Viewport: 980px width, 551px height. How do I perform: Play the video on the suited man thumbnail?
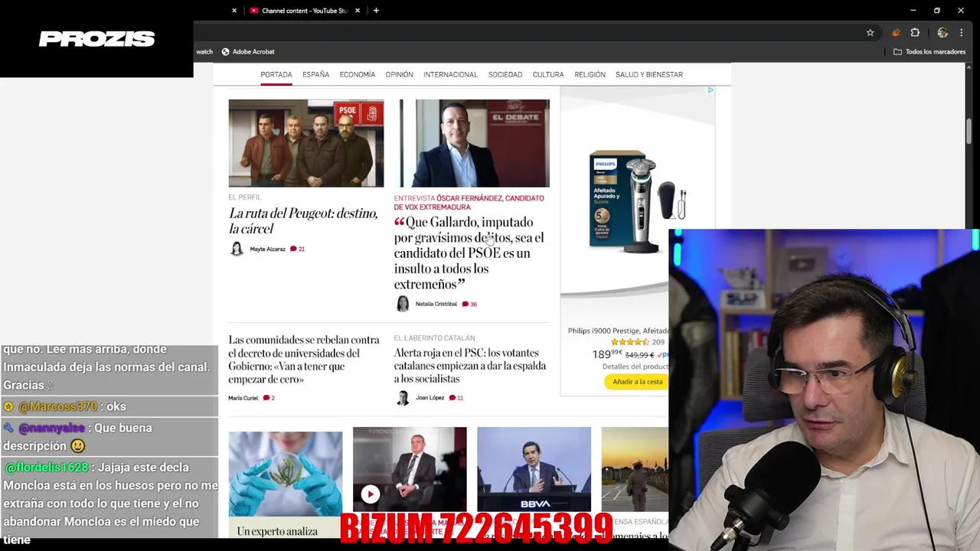point(370,494)
